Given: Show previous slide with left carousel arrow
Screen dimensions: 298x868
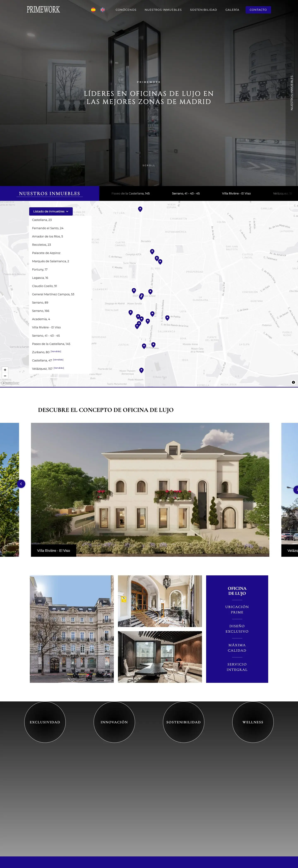Looking at the screenshot, I should click(21, 484).
